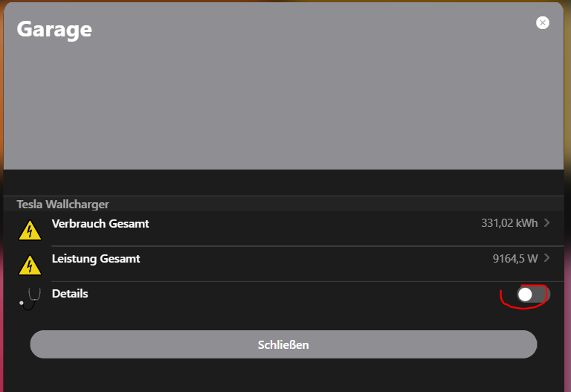Screen dimensions: 571x392
Task: Expand the Verbrauch Gesamt chevron arrow
Action: pyautogui.click(x=547, y=223)
